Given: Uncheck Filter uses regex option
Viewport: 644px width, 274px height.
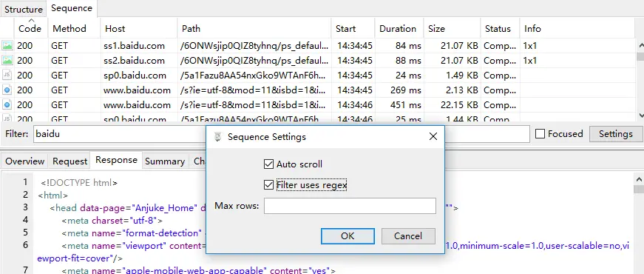Looking at the screenshot, I should [x=268, y=185].
